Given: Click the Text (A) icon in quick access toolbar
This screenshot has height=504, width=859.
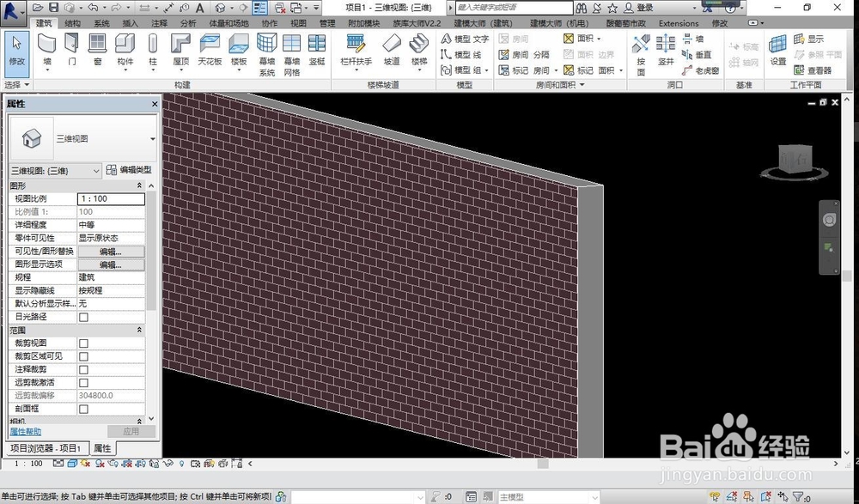Looking at the screenshot, I should [x=200, y=8].
